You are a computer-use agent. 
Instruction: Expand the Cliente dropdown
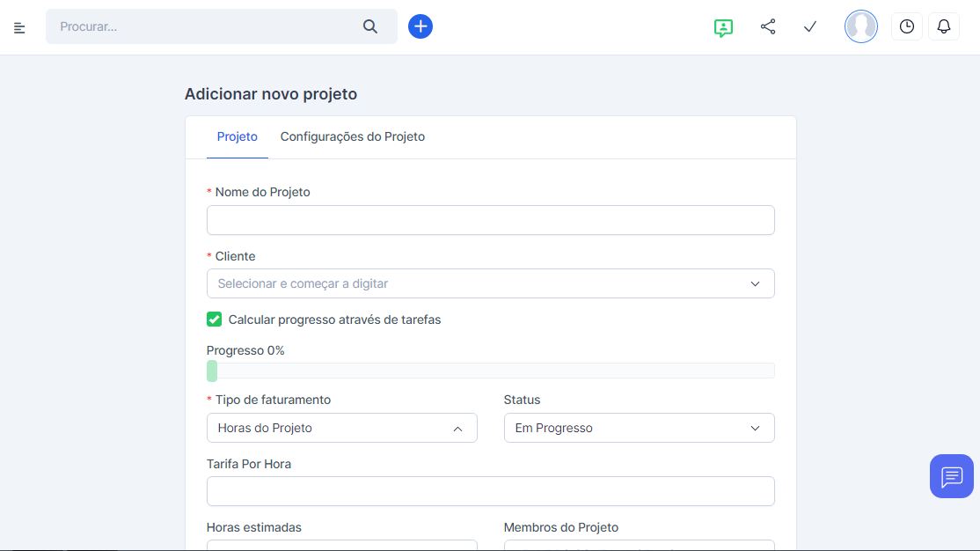(x=490, y=283)
